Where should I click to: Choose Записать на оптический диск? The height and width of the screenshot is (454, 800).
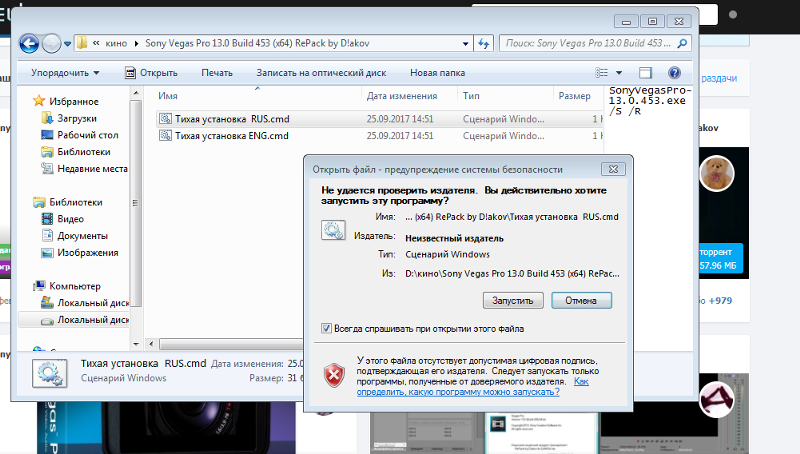321,73
